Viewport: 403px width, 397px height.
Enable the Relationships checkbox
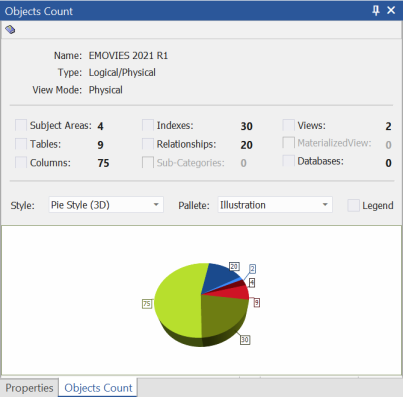point(148,144)
